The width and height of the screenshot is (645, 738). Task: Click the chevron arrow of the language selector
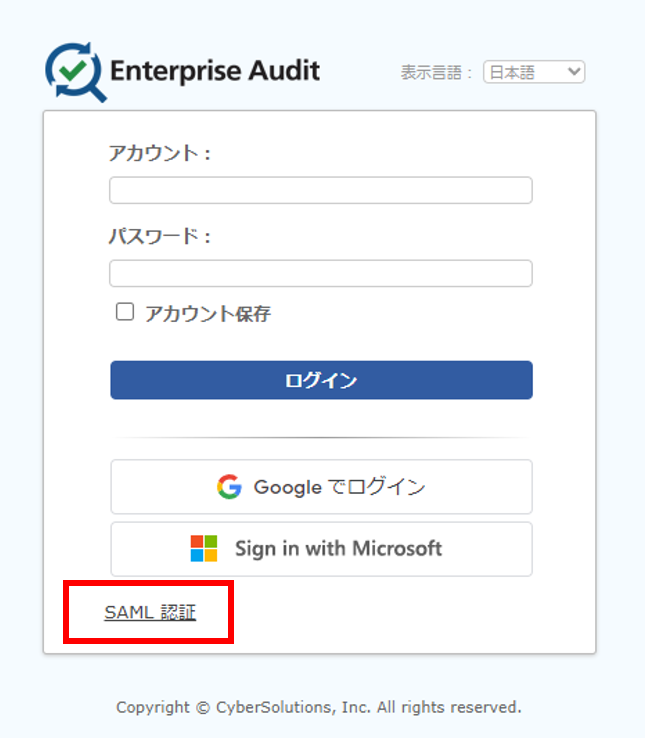tap(573, 72)
